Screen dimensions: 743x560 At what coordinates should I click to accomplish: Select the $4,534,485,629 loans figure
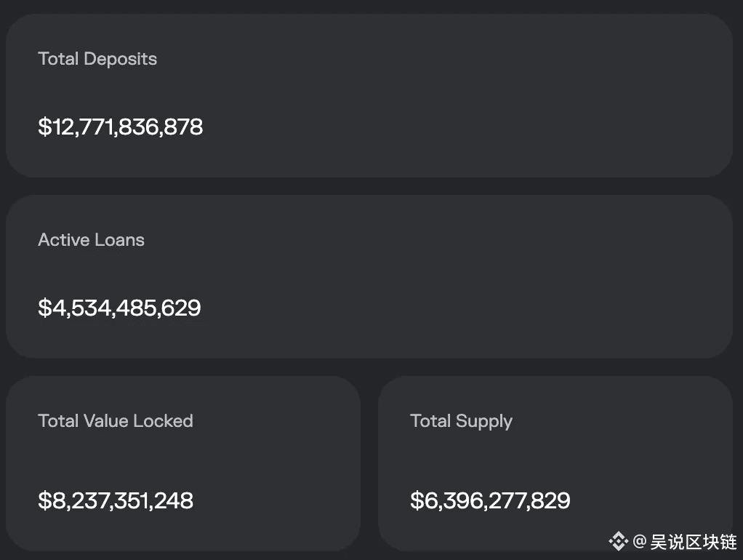click(x=119, y=308)
